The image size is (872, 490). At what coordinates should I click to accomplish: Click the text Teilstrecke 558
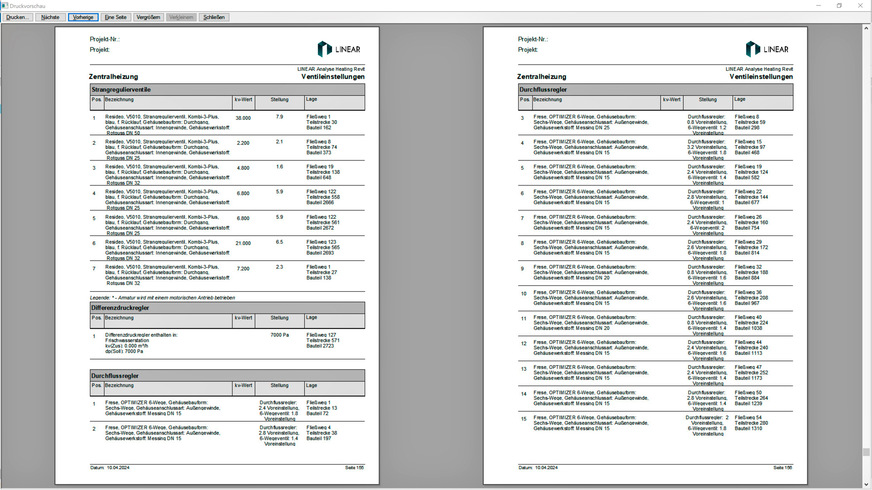323,197
